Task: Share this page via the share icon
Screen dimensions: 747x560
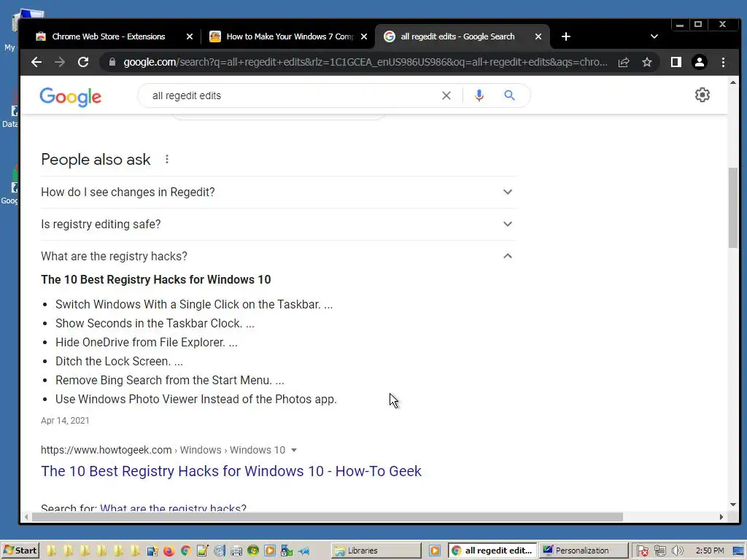Action: (624, 63)
